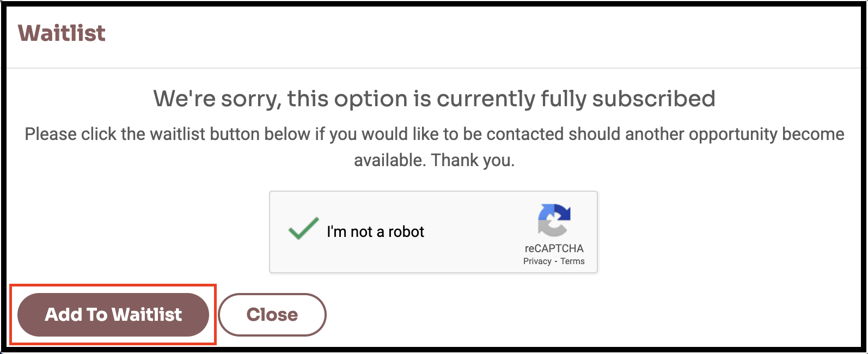Click the "Please click the waitlist button" paragraph
Viewport: 868px width, 354px height.
tap(434, 147)
